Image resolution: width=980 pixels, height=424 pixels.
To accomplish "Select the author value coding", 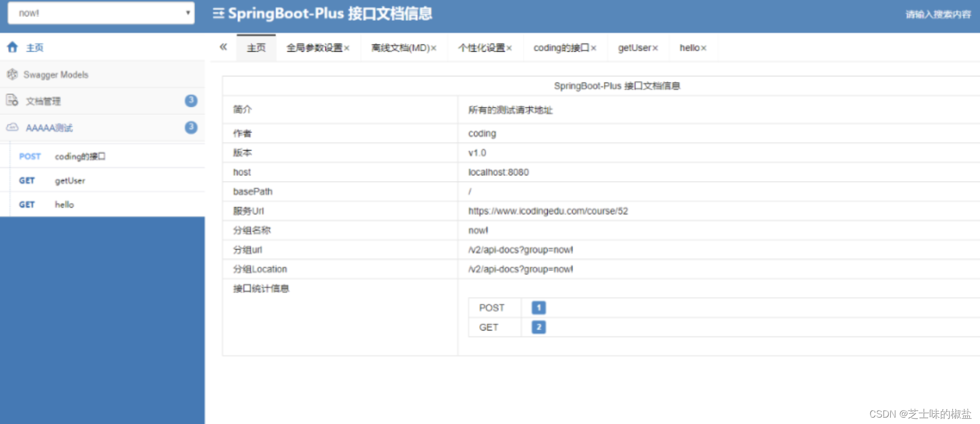I will point(482,134).
